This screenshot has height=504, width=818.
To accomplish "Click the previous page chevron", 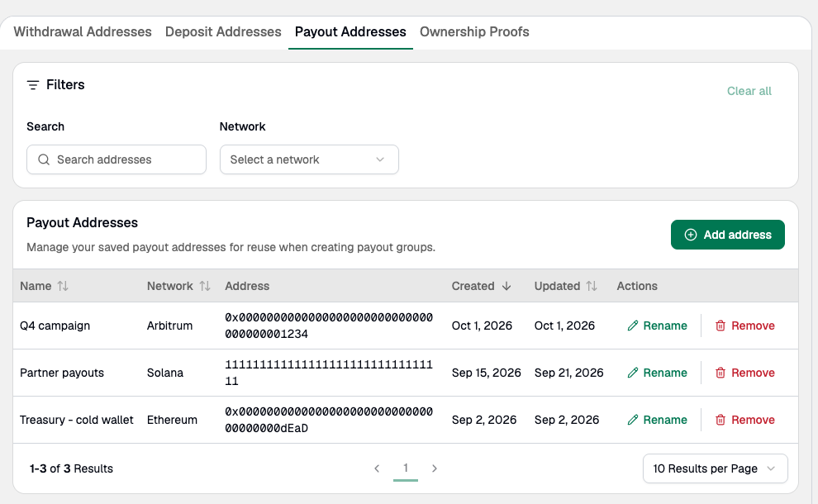I will [x=377, y=468].
